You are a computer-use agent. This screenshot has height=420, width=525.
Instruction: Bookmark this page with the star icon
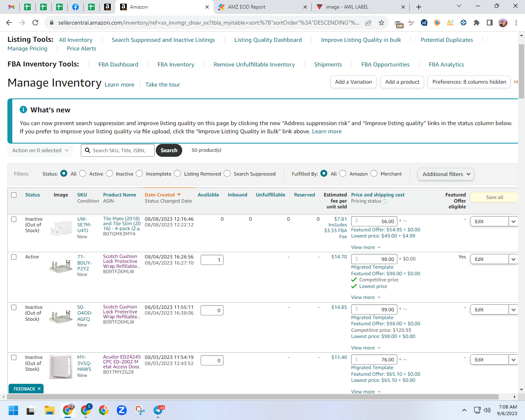(381, 23)
